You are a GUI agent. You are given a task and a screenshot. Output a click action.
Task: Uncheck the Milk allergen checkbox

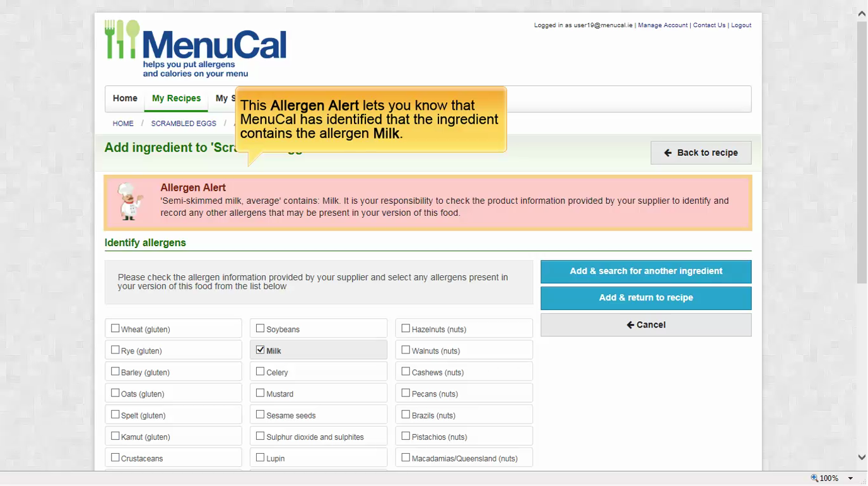click(261, 349)
